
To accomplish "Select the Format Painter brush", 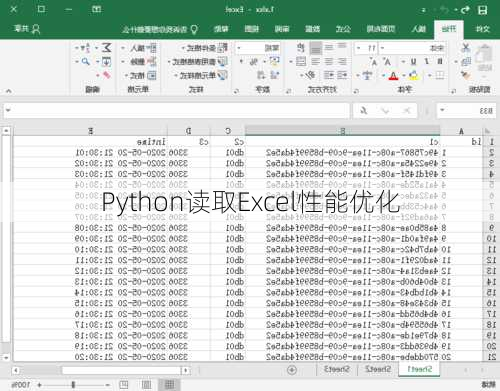I will [x=466, y=75].
